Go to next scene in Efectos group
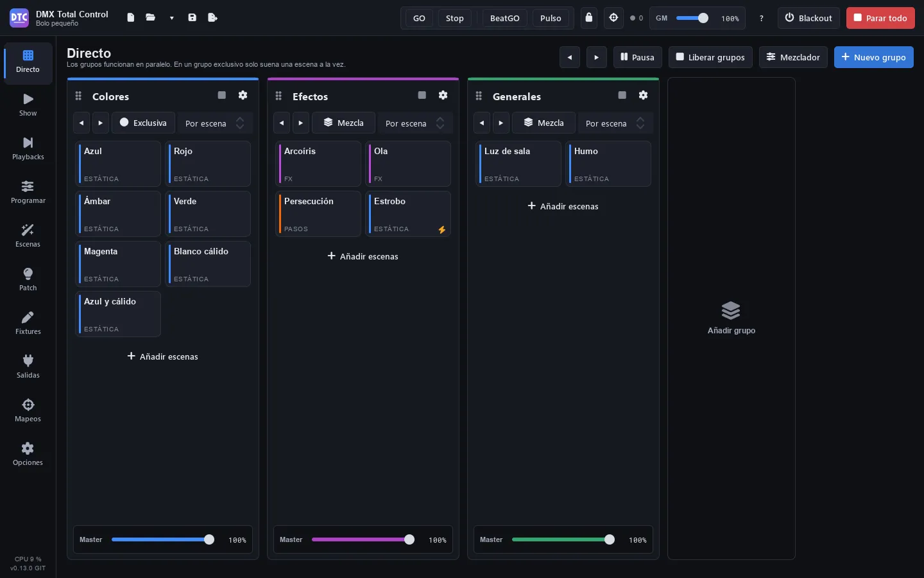This screenshot has height=578, width=924. point(301,123)
